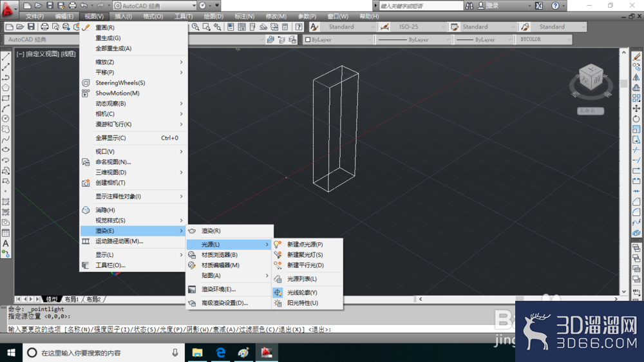The image size is (644, 362).
Task: Click the Help question mark toolbar icon
Action: tap(299, 27)
